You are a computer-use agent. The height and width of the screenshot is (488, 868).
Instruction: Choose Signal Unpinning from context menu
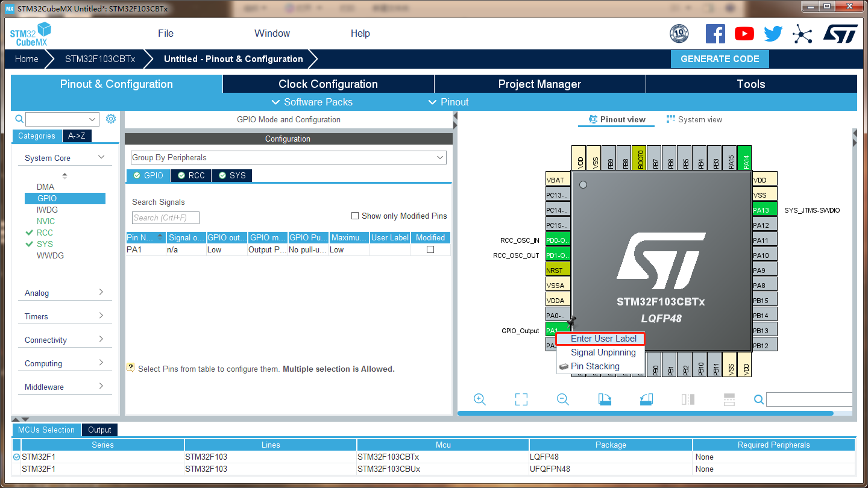[x=600, y=352]
